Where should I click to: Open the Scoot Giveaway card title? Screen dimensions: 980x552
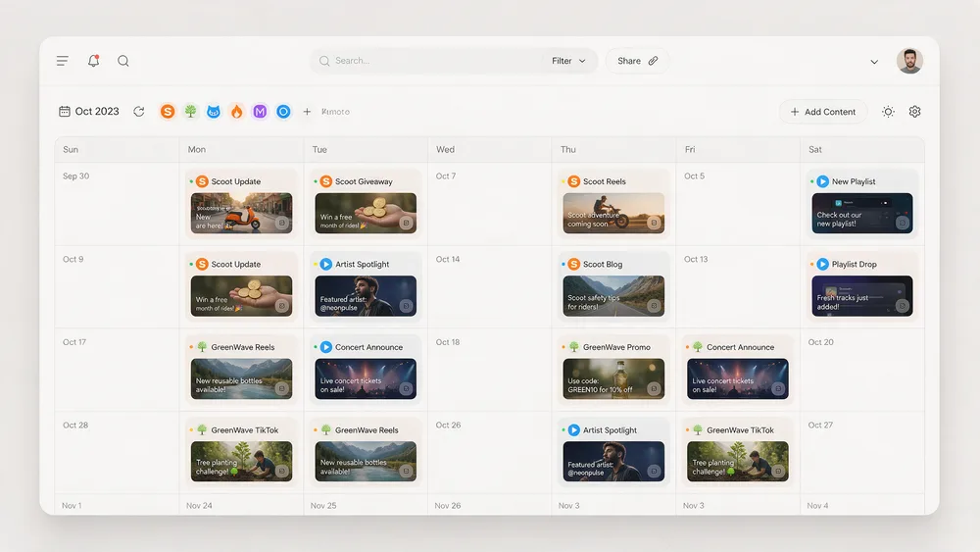click(x=364, y=181)
